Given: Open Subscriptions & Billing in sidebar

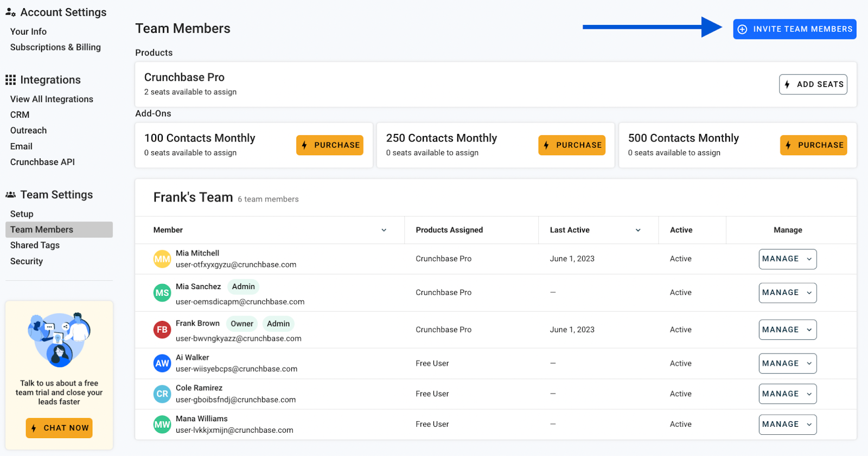Looking at the screenshot, I should tap(55, 47).
